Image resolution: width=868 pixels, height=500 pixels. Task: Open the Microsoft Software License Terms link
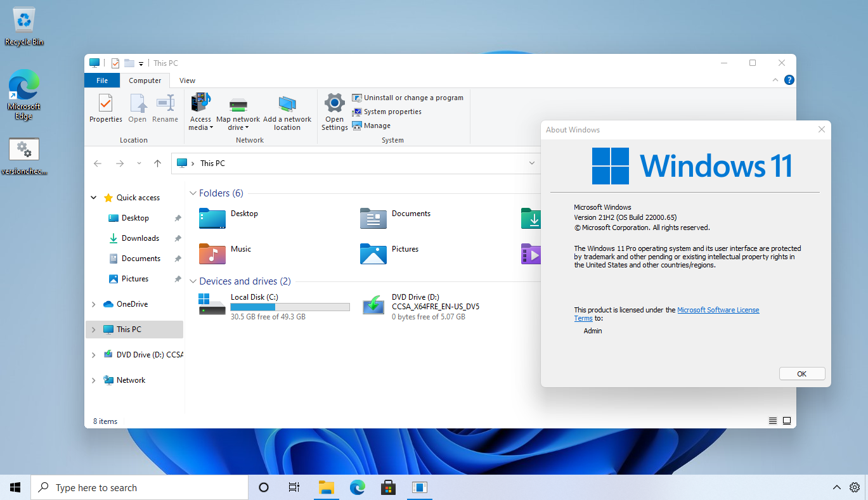(x=667, y=314)
